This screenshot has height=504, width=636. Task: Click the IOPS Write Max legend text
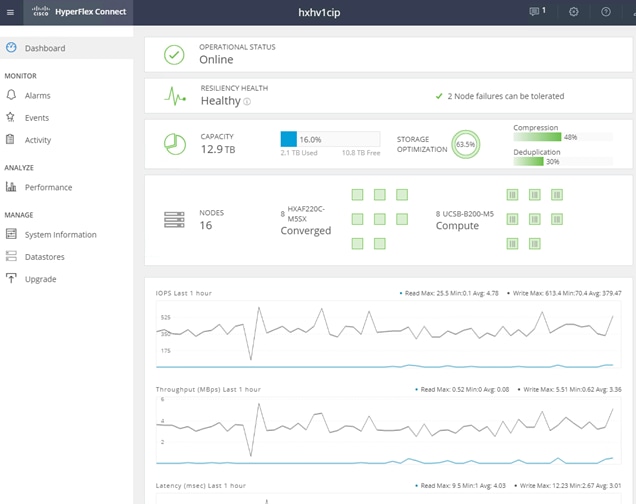pyautogui.click(x=567, y=293)
